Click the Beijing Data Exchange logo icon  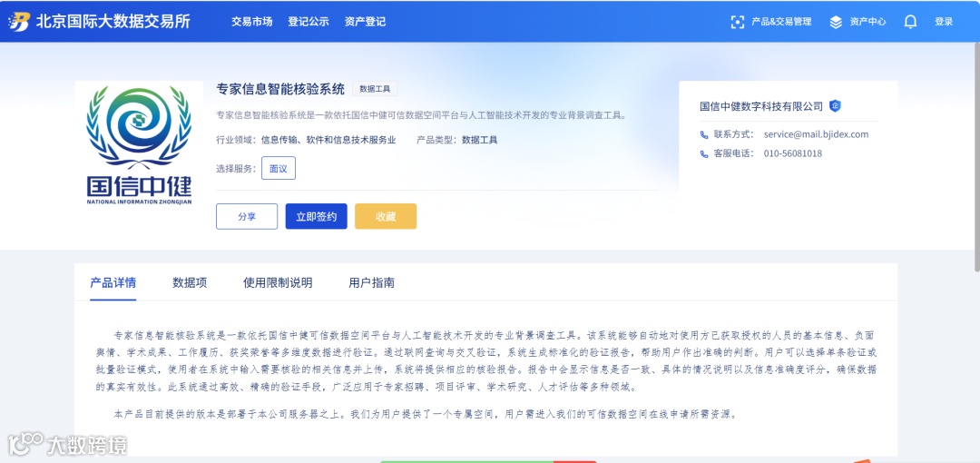[x=18, y=21]
